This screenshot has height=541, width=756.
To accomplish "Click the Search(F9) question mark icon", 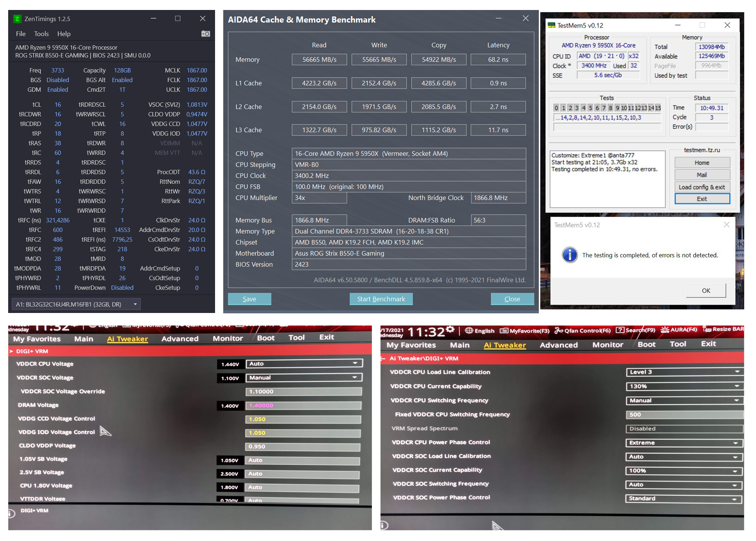I will 620,330.
